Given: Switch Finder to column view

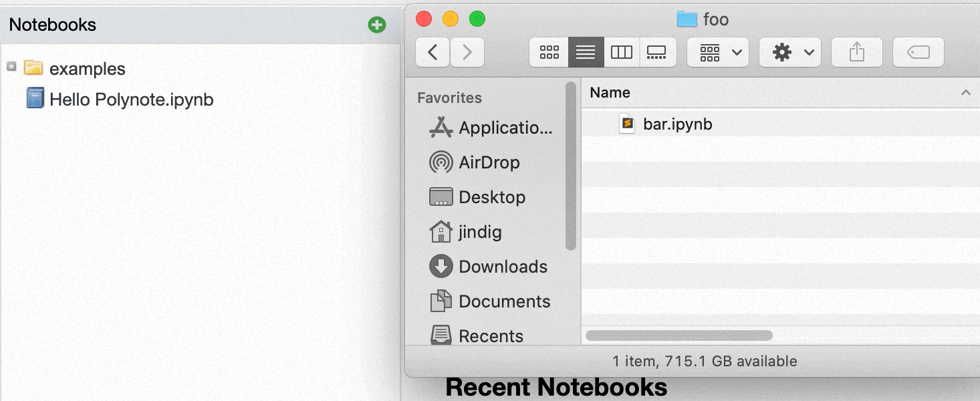Looking at the screenshot, I should (622, 51).
